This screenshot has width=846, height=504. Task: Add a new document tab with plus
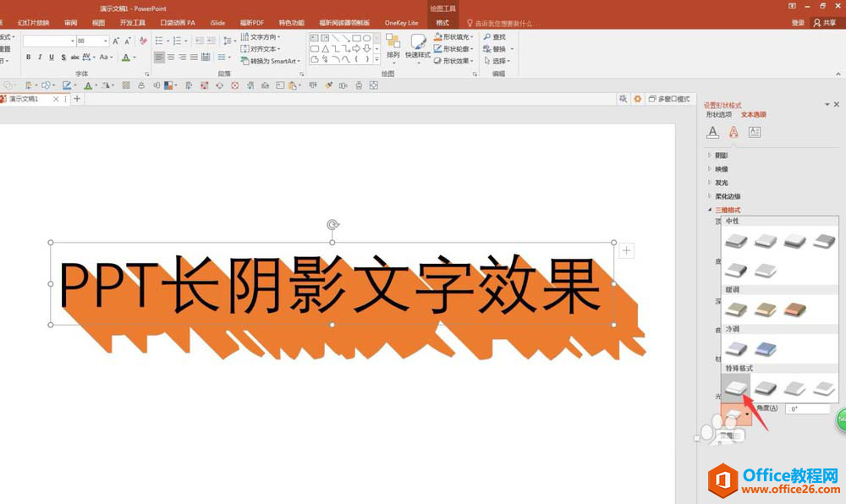pos(77,99)
